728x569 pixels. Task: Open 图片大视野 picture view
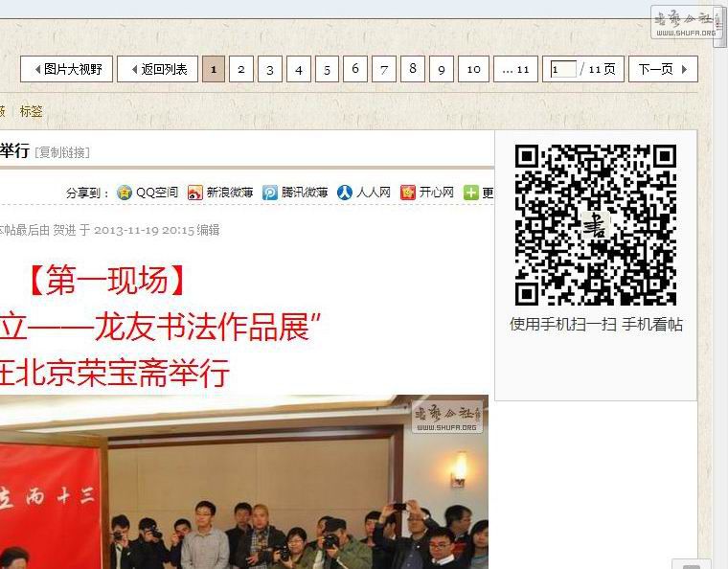[66, 69]
